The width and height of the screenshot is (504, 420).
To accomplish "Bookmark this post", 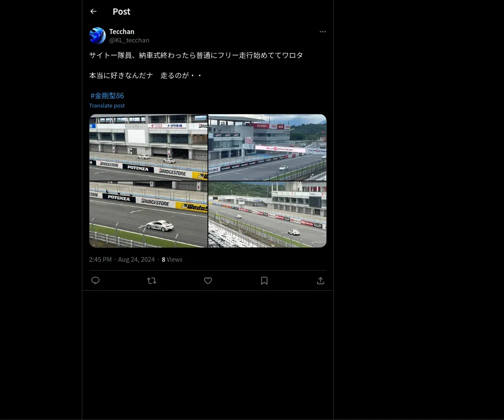I will tap(264, 281).
